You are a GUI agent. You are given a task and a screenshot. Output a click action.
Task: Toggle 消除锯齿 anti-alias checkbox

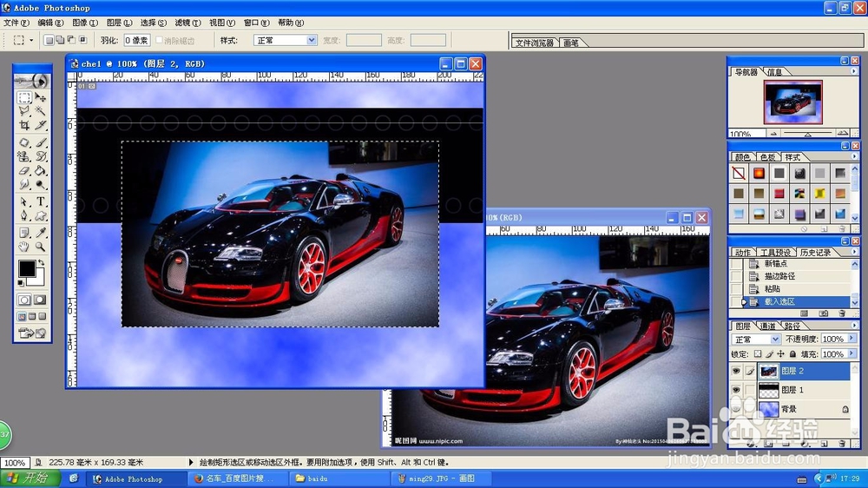point(160,40)
